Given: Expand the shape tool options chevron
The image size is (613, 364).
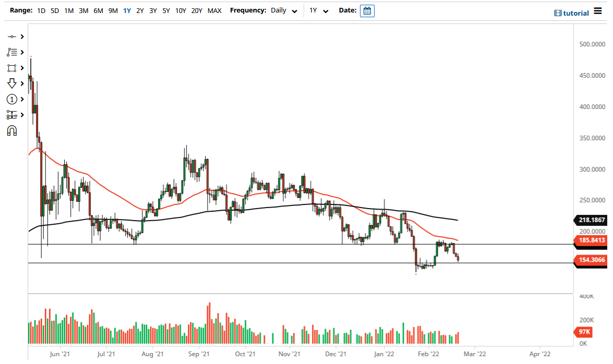Looking at the screenshot, I should click(x=22, y=68).
